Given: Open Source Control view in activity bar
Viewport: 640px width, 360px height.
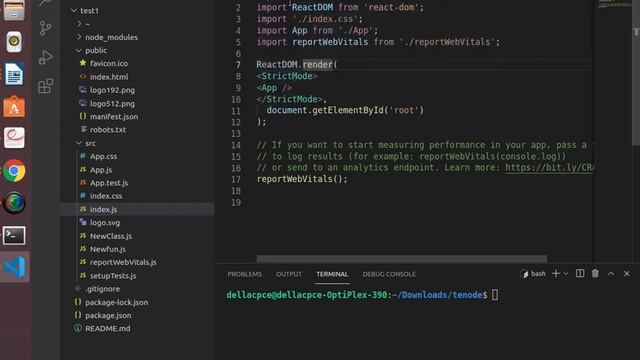Looking at the screenshot, I should pyautogui.click(x=45, y=28).
